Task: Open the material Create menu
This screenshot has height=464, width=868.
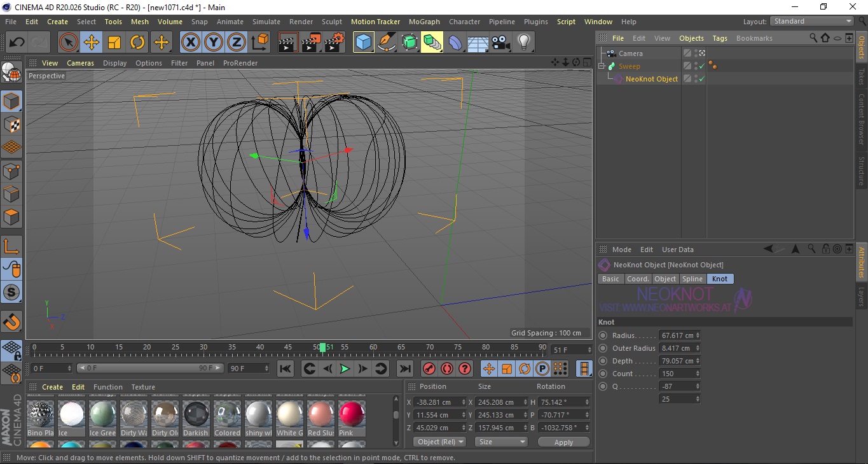Action: [x=52, y=387]
